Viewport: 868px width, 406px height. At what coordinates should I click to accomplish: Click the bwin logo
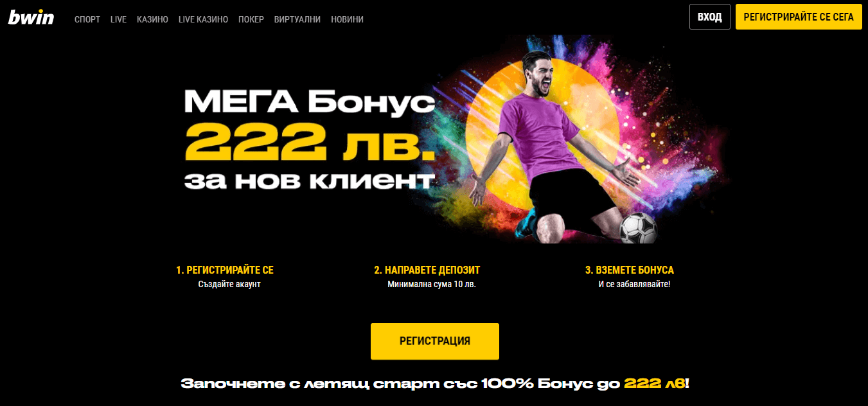click(x=31, y=17)
